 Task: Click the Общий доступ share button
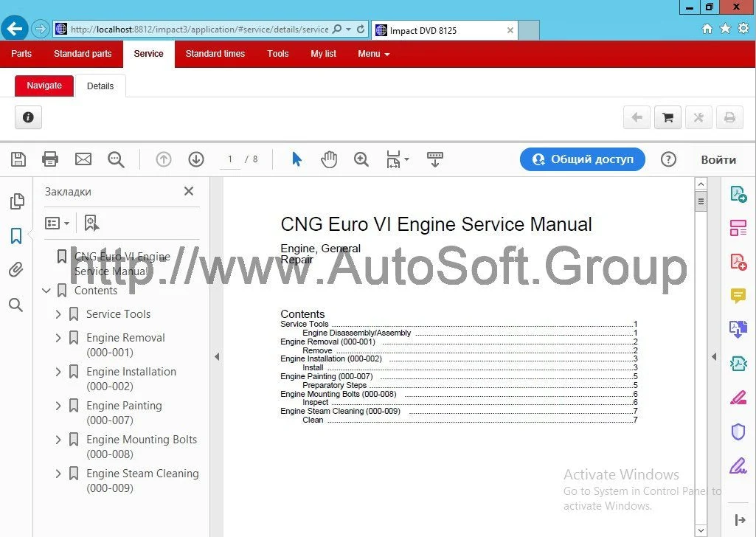pos(582,159)
